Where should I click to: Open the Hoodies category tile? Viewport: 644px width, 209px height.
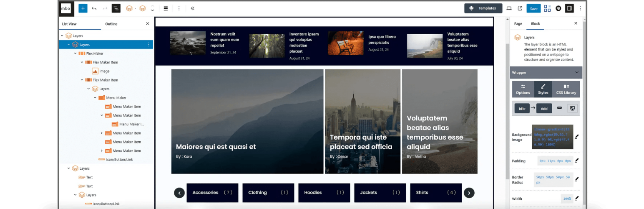click(324, 193)
